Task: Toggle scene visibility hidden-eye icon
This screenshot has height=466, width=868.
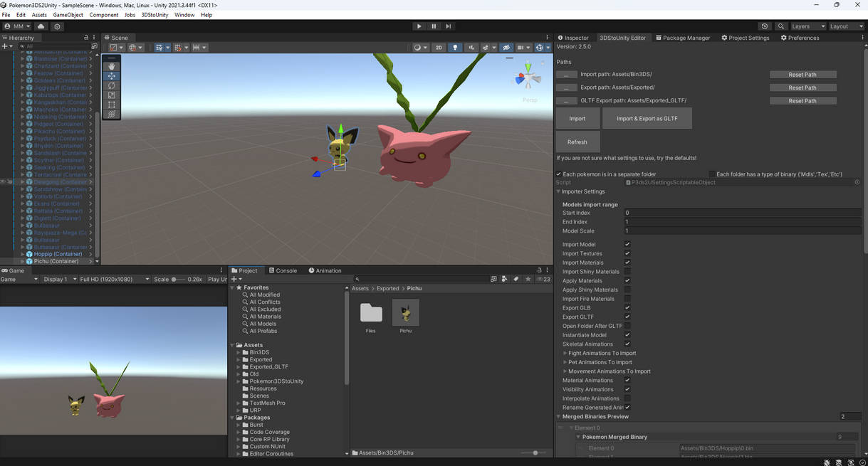Action: pyautogui.click(x=506, y=48)
